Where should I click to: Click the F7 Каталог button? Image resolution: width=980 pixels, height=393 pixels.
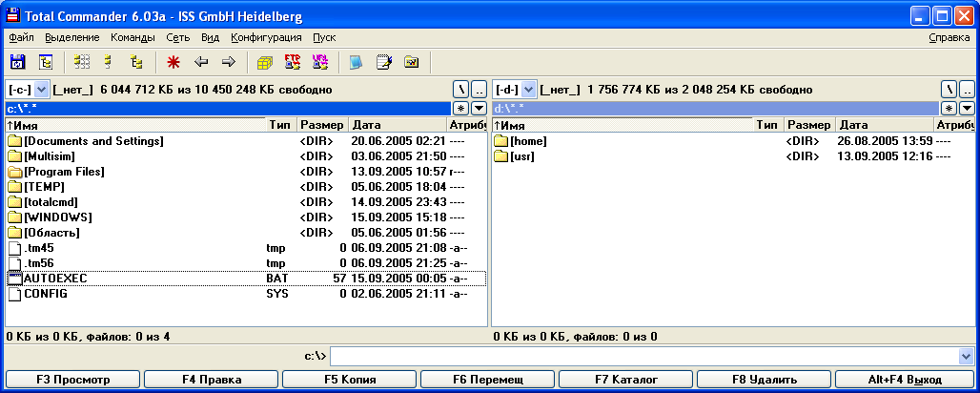pos(625,380)
